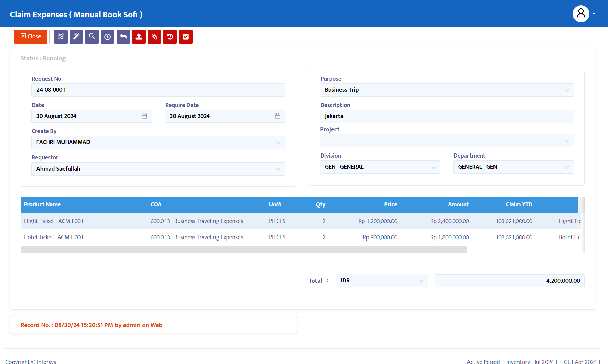Click the red upload icon
Image resolution: width=608 pixels, height=364 pixels.
point(139,37)
